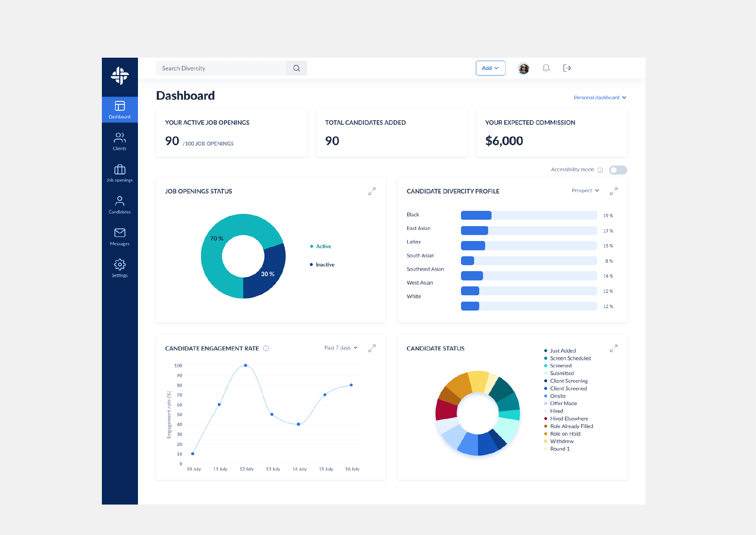Click the Just Added legend item
The image size is (756, 535).
[560, 351]
